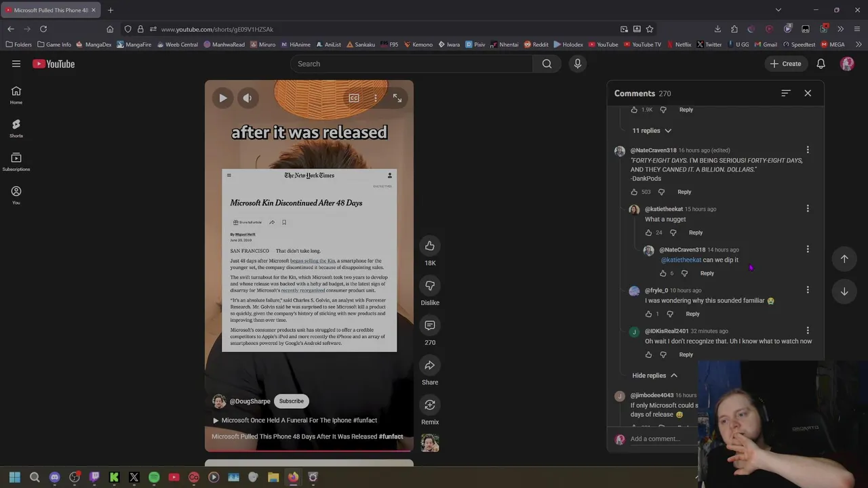Open video more options menu
868x488 pixels.
[x=376, y=98]
